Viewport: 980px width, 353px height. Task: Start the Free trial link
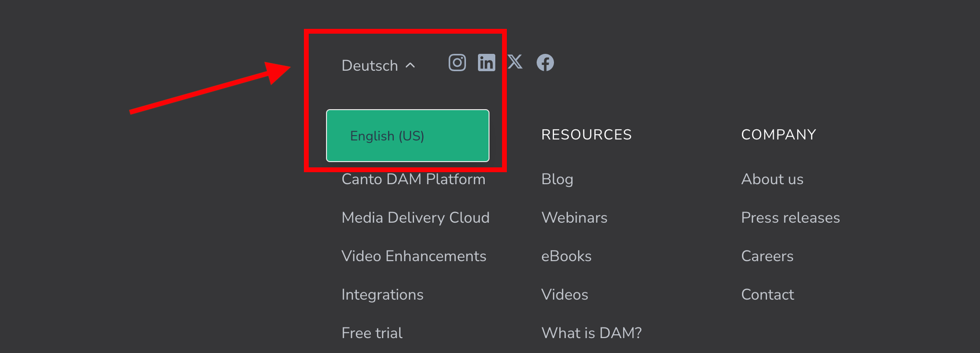pyautogui.click(x=372, y=333)
